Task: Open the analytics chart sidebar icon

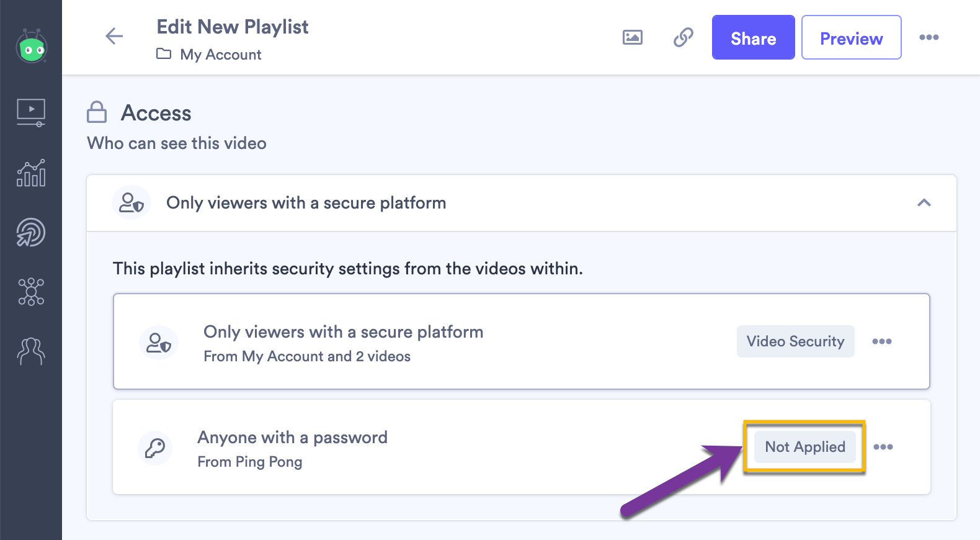Action: tap(31, 173)
